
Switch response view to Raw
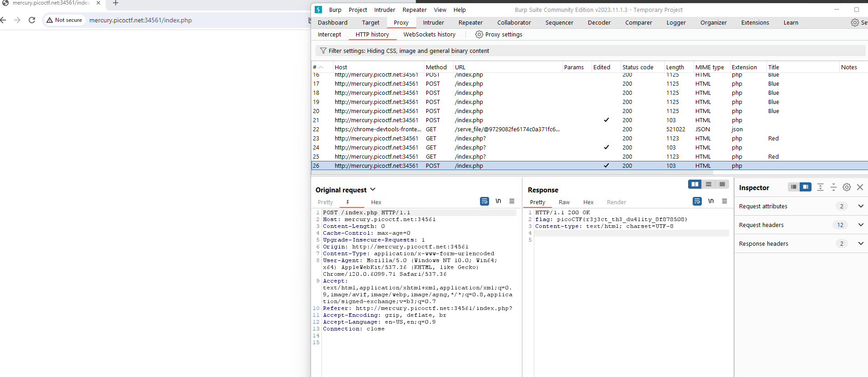click(x=564, y=202)
